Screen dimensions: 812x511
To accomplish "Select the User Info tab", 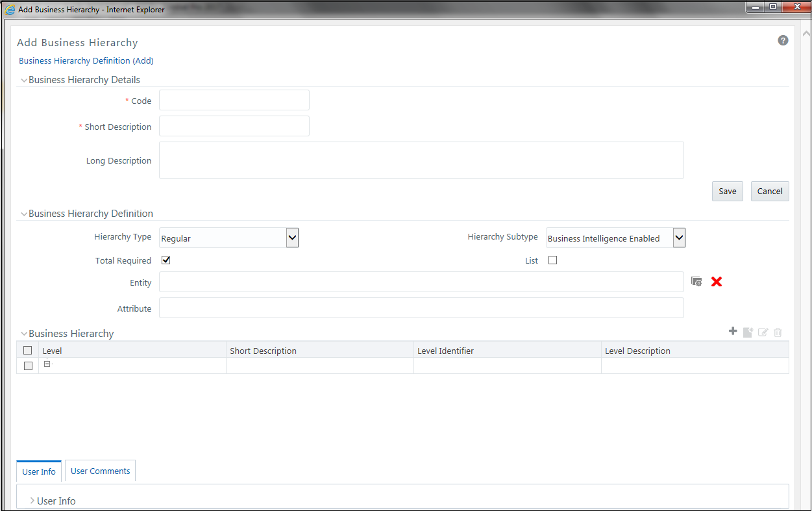I will tap(38, 471).
